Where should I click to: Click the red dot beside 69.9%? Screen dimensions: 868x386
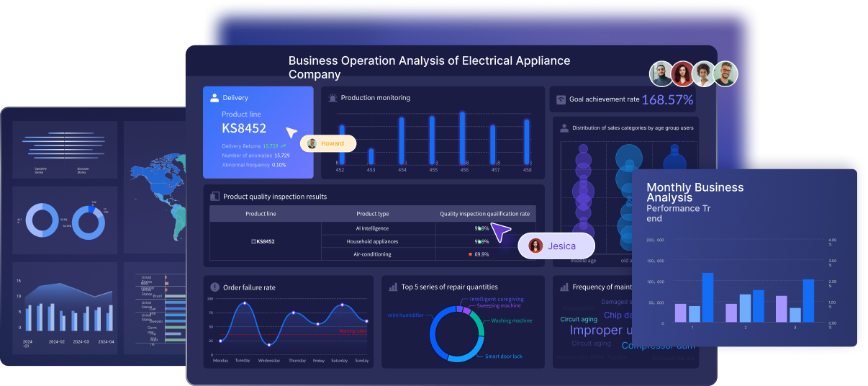click(470, 254)
